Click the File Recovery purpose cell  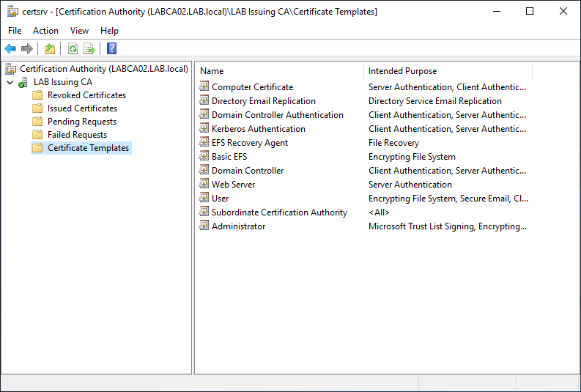393,143
